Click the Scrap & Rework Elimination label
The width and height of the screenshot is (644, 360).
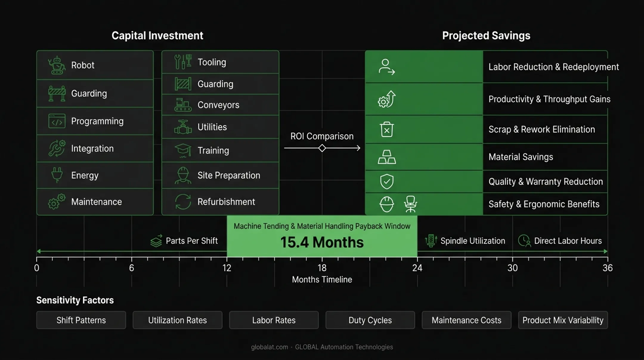click(x=542, y=129)
